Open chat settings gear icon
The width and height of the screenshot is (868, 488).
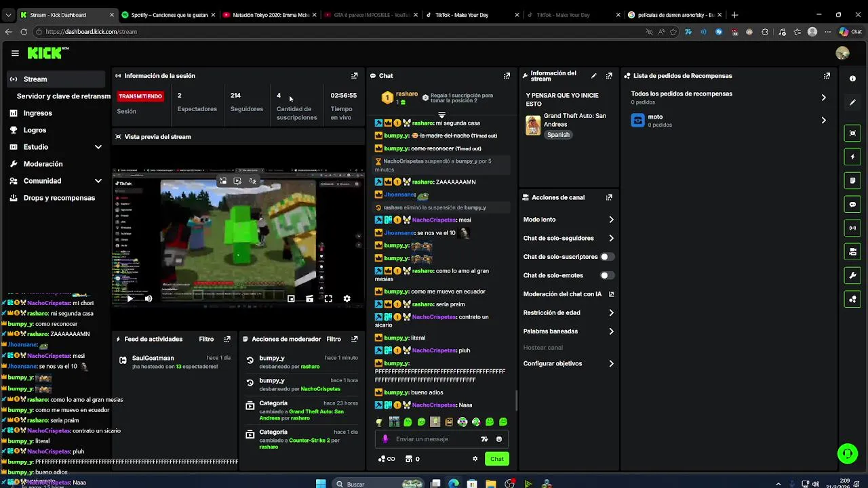(475, 459)
